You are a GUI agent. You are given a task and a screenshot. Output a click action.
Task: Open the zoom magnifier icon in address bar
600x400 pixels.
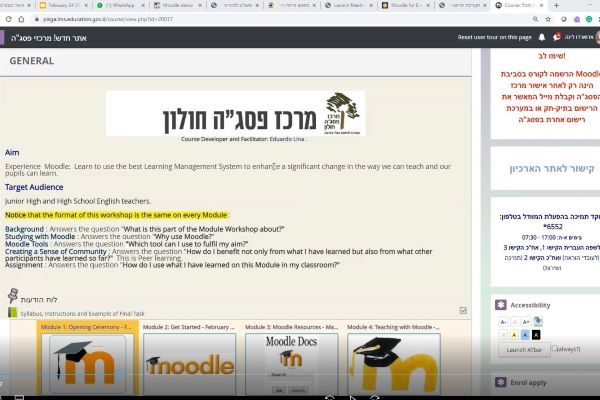(x=535, y=19)
